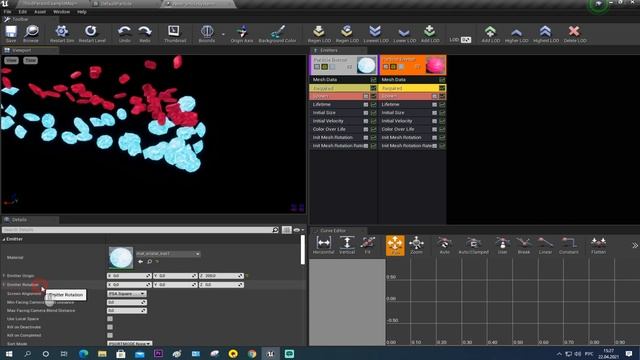
Task: Open Details view options eye dropdown
Action: [x=298, y=230]
